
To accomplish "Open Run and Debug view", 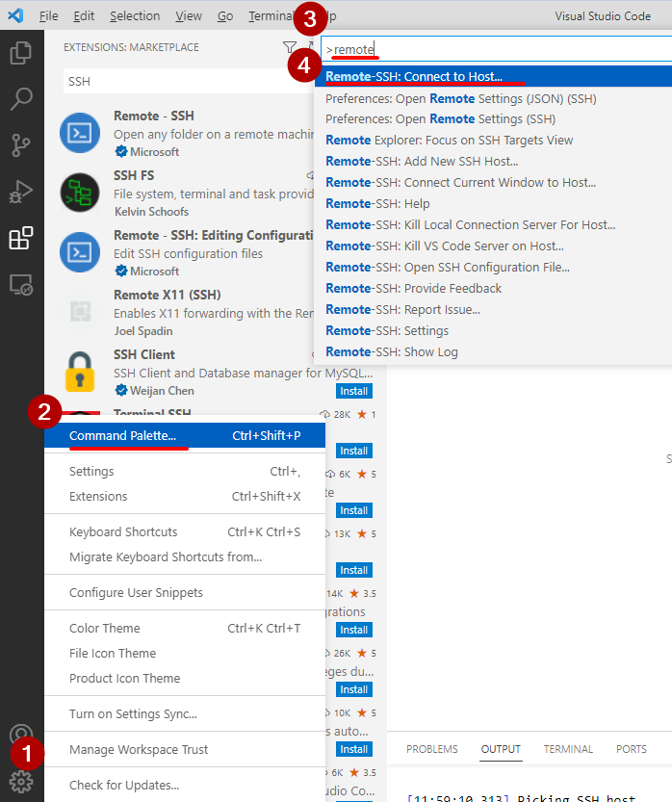I will pyautogui.click(x=21, y=193).
